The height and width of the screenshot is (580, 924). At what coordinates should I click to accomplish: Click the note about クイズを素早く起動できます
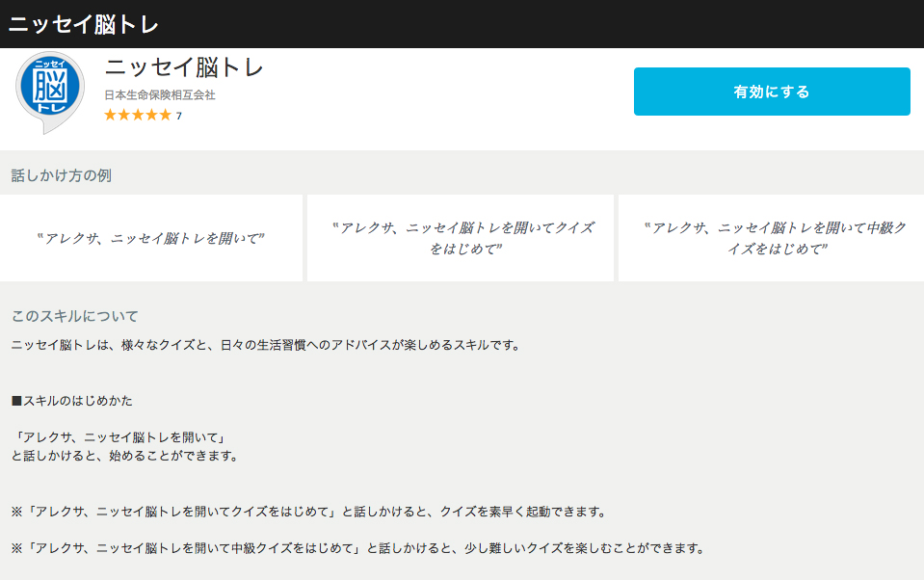pyautogui.click(x=309, y=512)
